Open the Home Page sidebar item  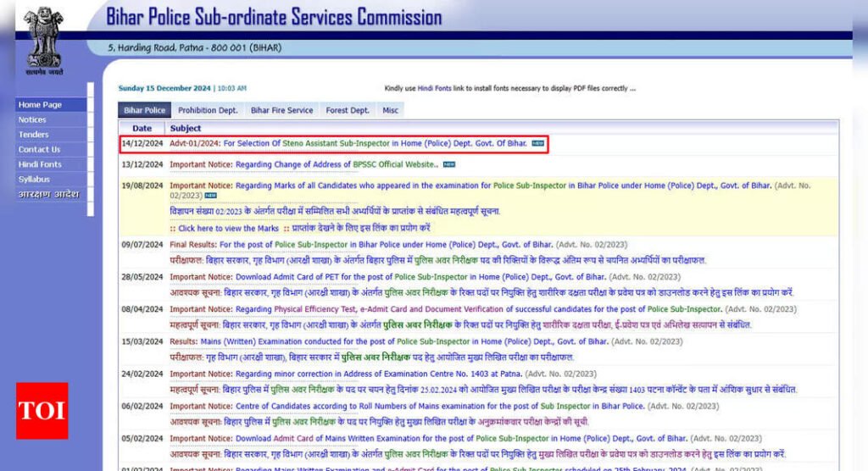tap(51, 104)
